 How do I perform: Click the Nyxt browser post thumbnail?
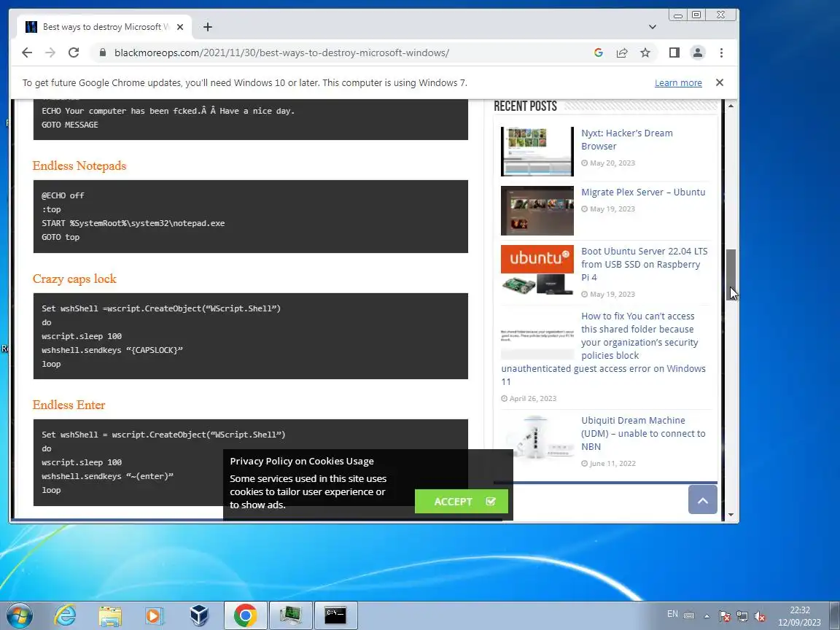click(537, 152)
